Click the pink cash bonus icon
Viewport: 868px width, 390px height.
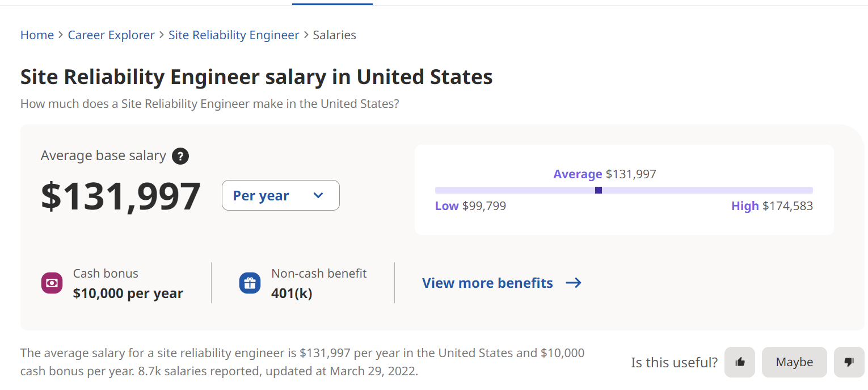pyautogui.click(x=52, y=283)
